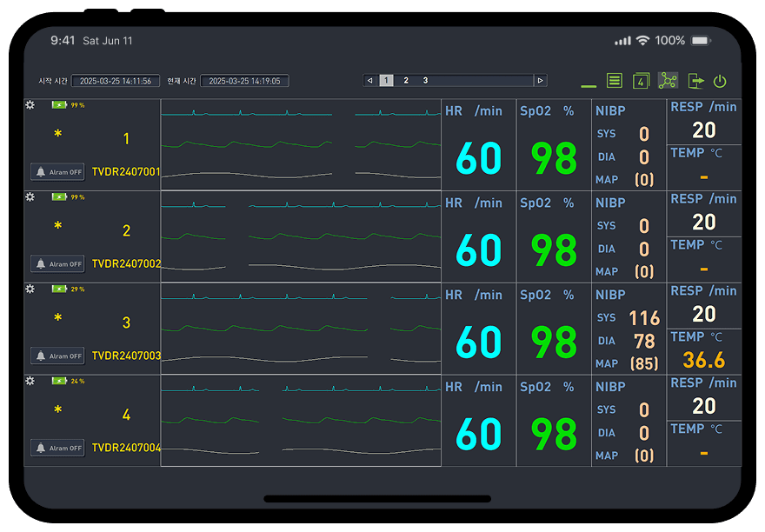Open settings gear for patient 3

click(x=30, y=289)
